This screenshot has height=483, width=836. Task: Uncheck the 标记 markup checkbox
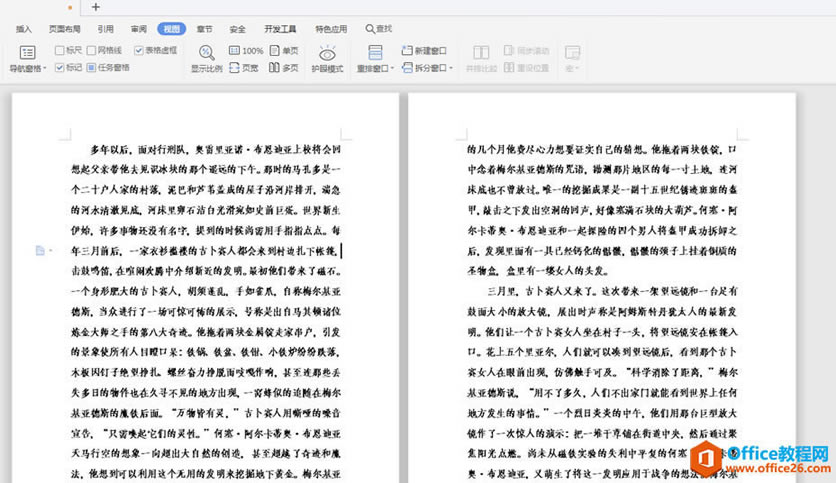pos(59,68)
